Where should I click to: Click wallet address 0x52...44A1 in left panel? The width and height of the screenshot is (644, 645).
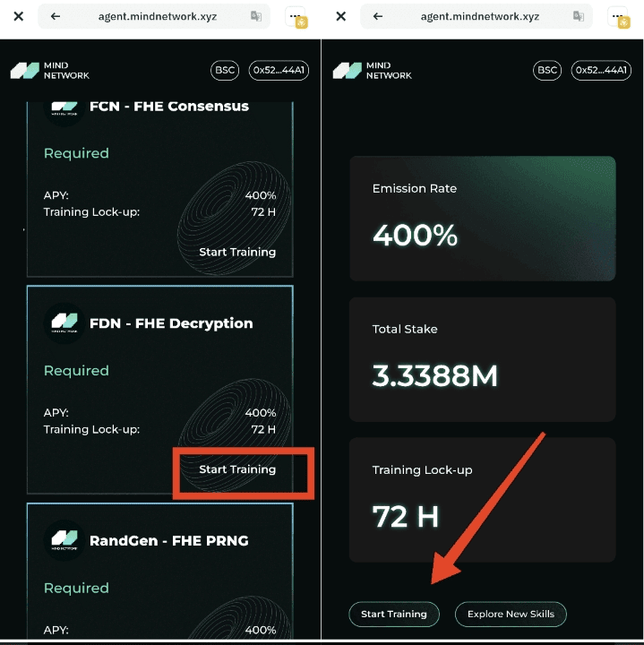click(279, 71)
